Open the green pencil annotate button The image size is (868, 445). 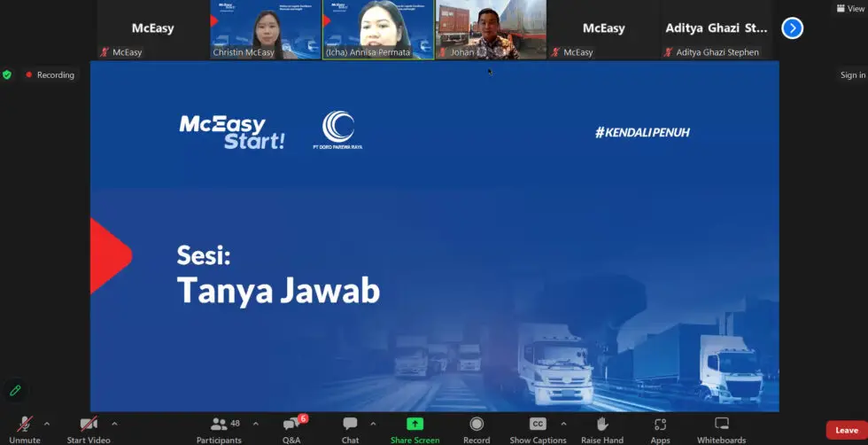(16, 390)
